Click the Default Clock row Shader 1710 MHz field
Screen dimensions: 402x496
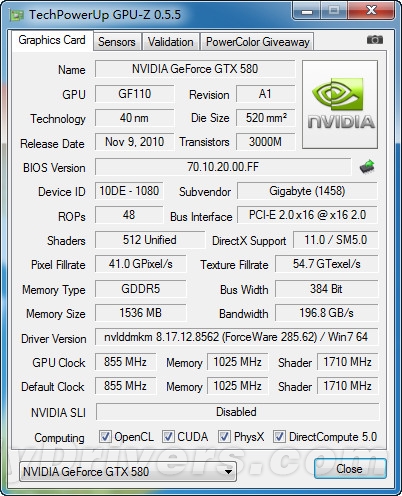(347, 386)
